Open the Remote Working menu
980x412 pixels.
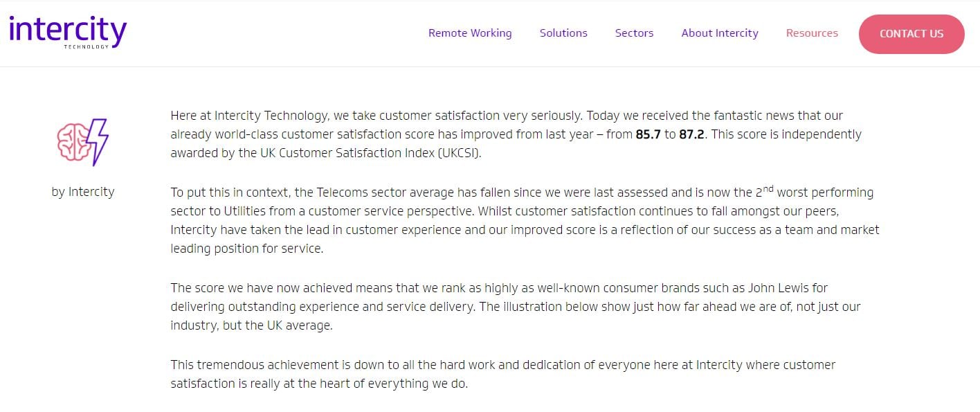pyautogui.click(x=470, y=33)
